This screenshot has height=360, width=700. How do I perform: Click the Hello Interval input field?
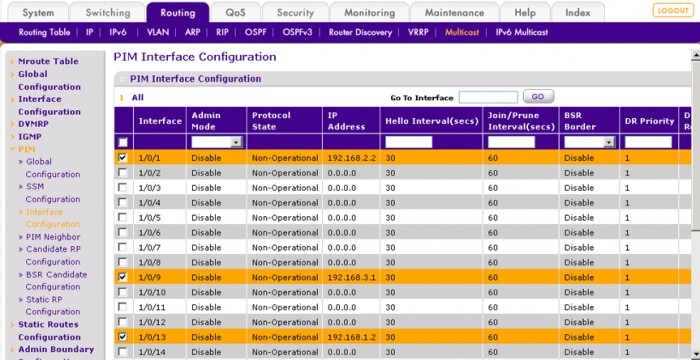click(408, 142)
